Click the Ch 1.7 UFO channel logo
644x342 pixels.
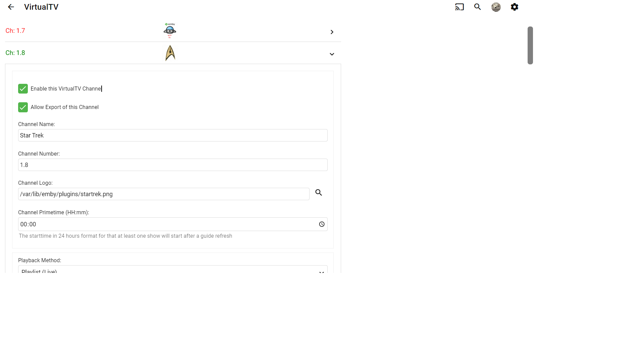click(170, 31)
